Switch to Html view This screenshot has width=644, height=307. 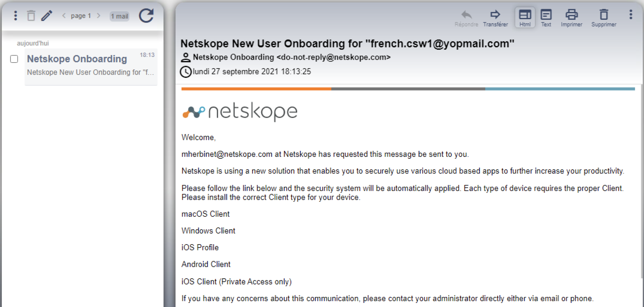pyautogui.click(x=525, y=18)
